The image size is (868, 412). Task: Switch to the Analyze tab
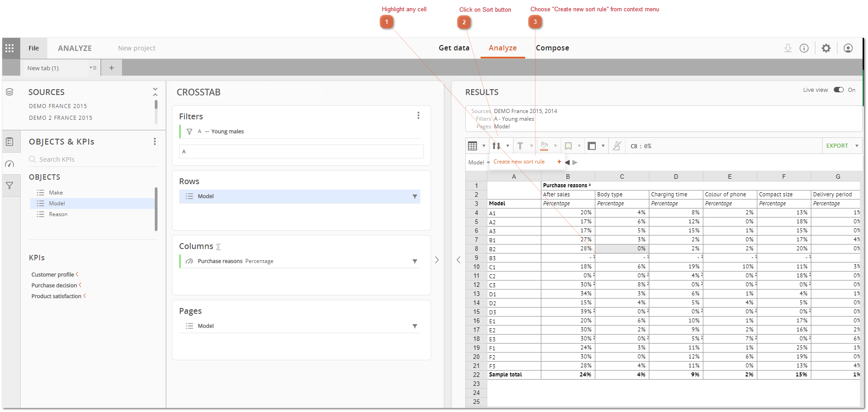503,48
